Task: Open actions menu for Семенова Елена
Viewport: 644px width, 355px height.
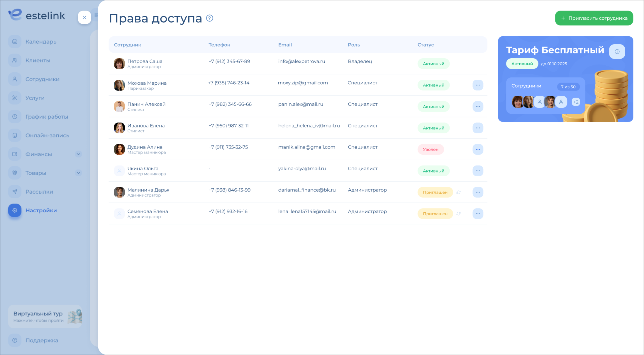Action: point(478,214)
